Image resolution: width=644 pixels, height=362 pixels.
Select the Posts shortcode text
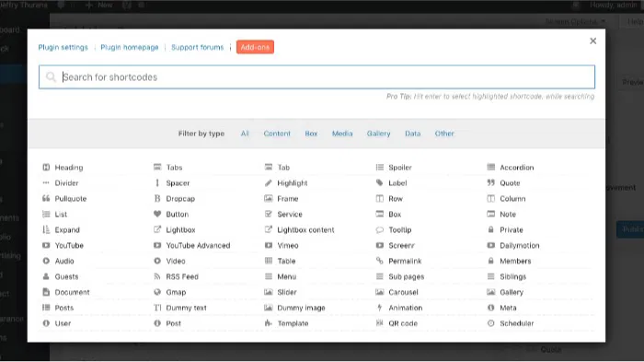(64, 308)
